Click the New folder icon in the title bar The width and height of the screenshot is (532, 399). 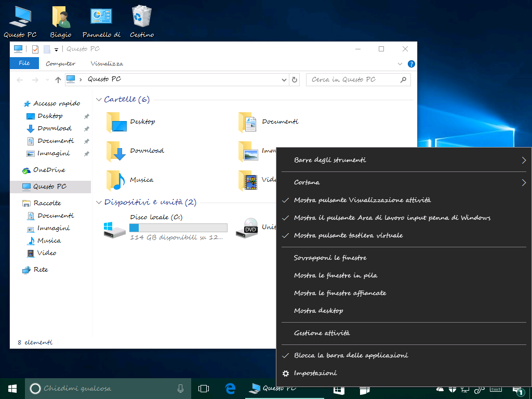pos(47,49)
